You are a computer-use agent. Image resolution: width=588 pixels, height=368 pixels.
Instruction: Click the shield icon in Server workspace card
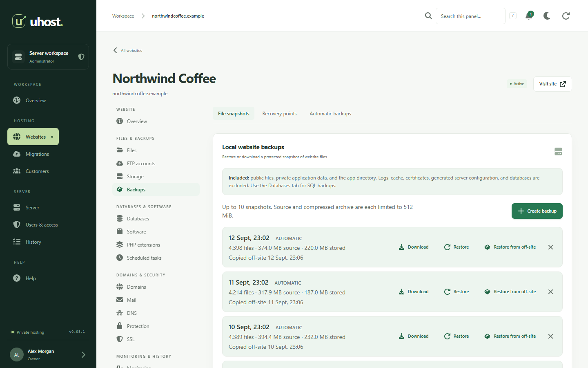tap(81, 57)
